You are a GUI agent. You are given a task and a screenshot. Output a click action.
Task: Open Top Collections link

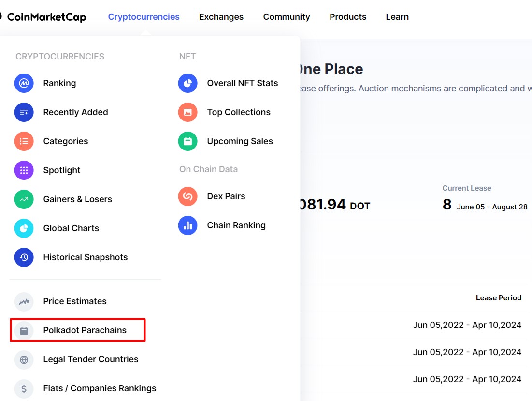pyautogui.click(x=239, y=112)
